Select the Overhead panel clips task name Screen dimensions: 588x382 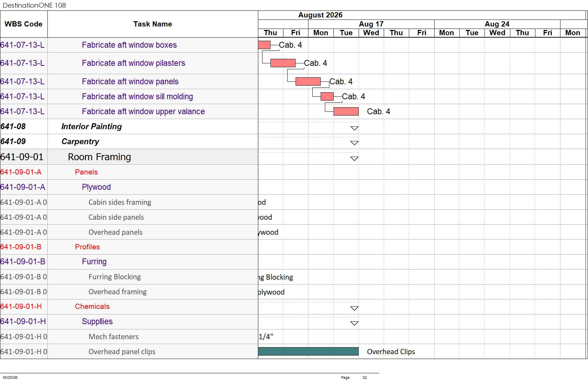[x=122, y=352]
